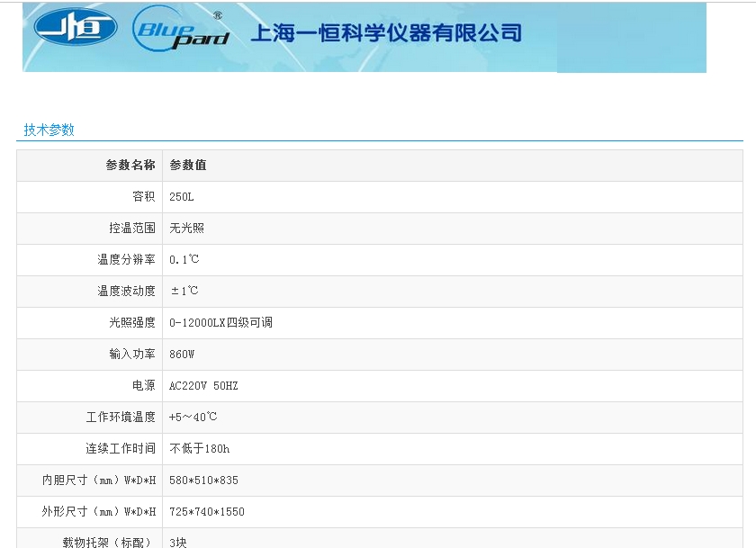Screen dimensions: 756x548
Task: Click the 参数名称 column header
Action: 130,166
